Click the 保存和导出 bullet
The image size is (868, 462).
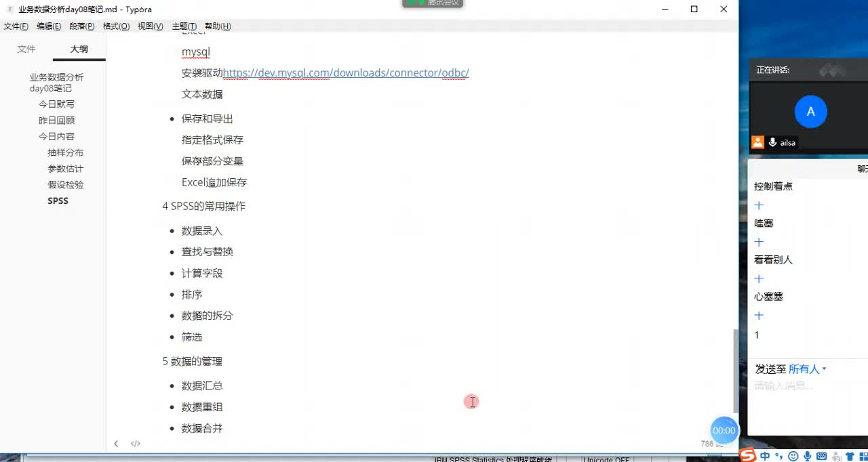point(207,119)
